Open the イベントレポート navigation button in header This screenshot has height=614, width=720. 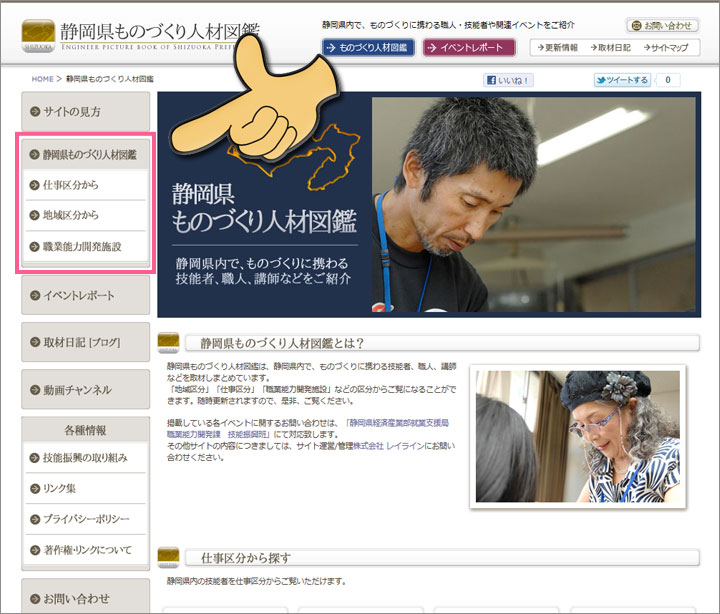[469, 47]
